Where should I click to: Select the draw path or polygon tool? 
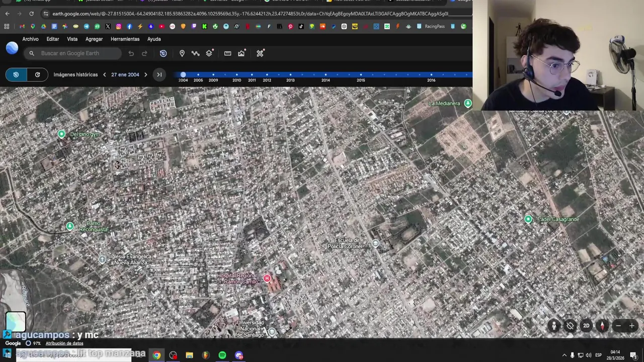tap(196, 53)
